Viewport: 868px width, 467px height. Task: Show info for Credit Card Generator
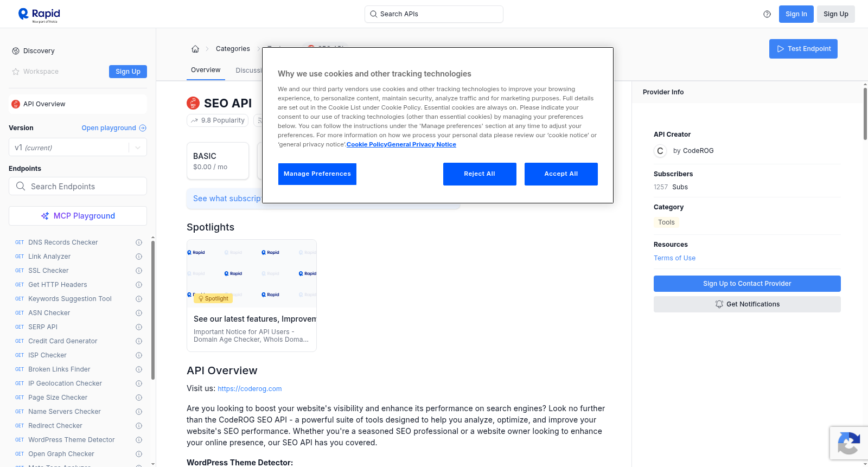click(139, 341)
